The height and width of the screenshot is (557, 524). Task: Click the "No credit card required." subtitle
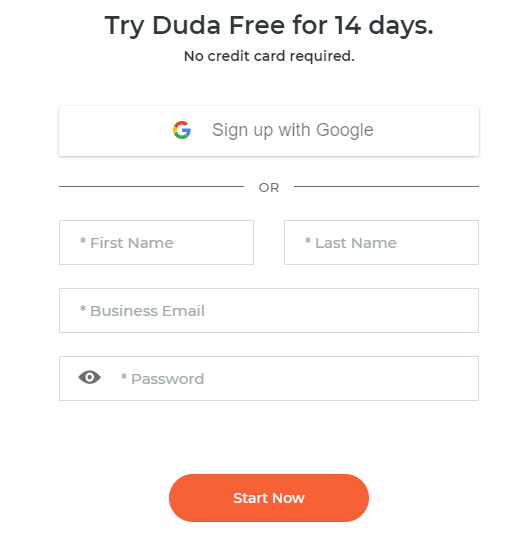(269, 56)
